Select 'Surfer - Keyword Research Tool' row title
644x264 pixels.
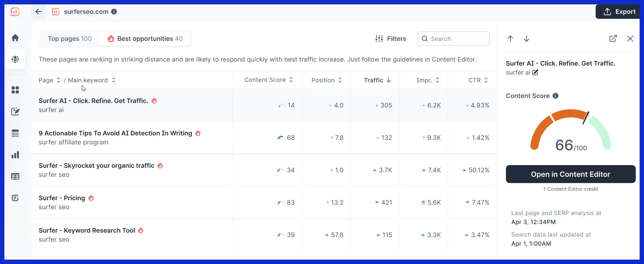tap(87, 230)
